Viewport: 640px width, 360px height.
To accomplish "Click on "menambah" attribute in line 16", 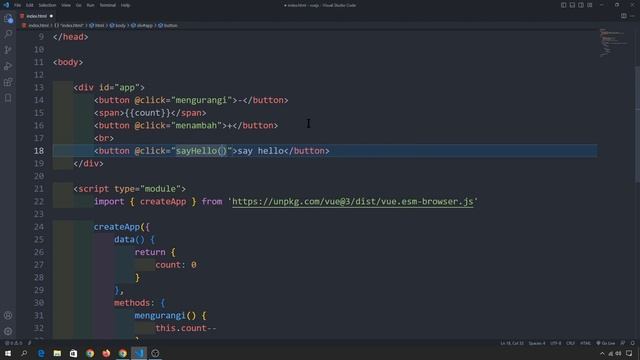I will pos(196,126).
